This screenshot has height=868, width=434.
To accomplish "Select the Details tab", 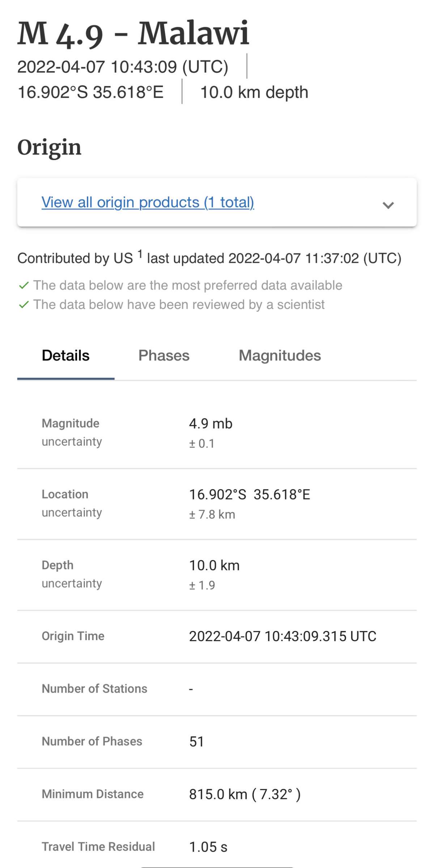I will click(x=65, y=356).
